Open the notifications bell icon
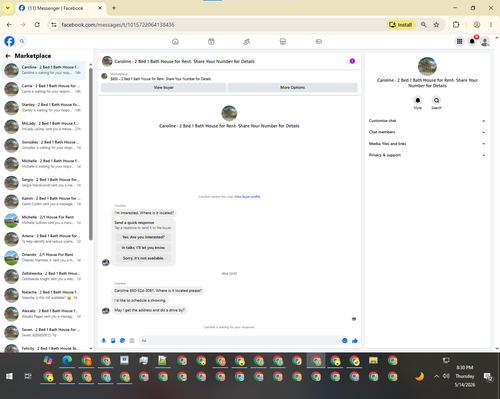 [472, 41]
